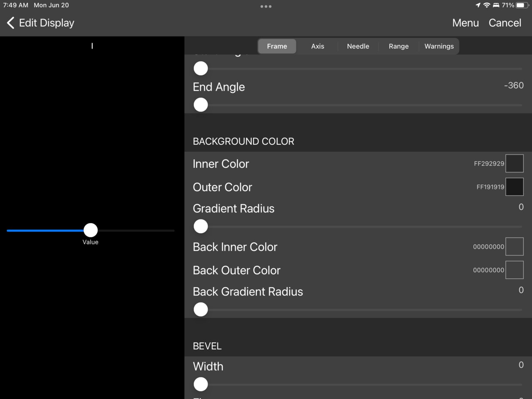This screenshot has height=399, width=532.
Task: Click the FF292929 inner color value
Action: [489, 164]
